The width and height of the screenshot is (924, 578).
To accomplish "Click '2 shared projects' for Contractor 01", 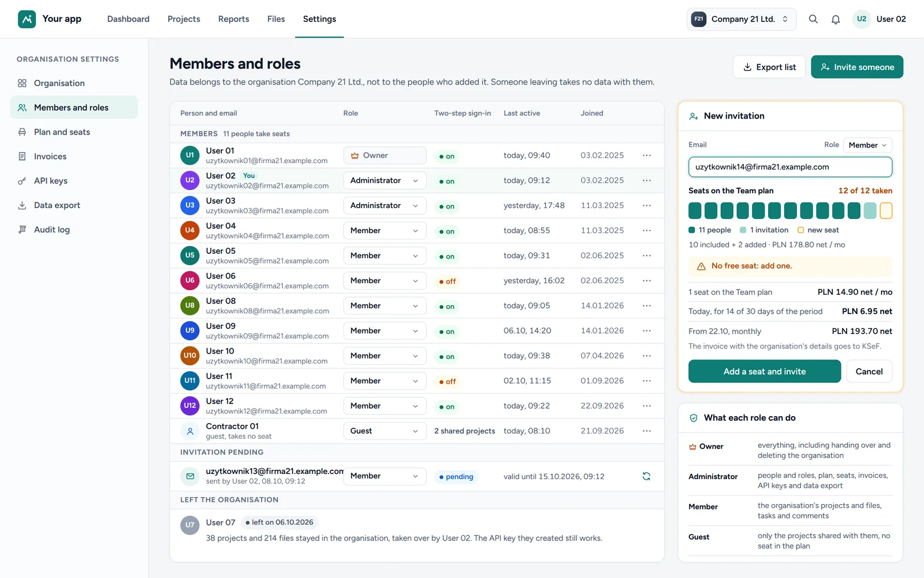I will click(x=465, y=431).
